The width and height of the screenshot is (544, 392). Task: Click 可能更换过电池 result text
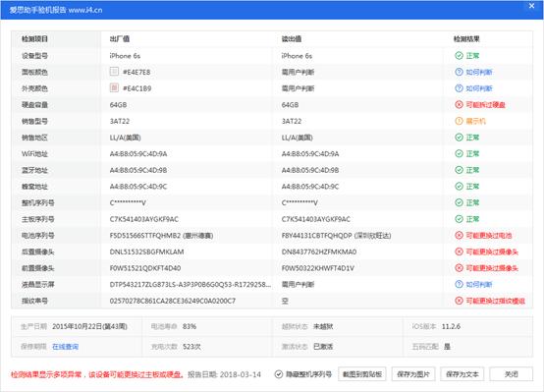(488, 236)
